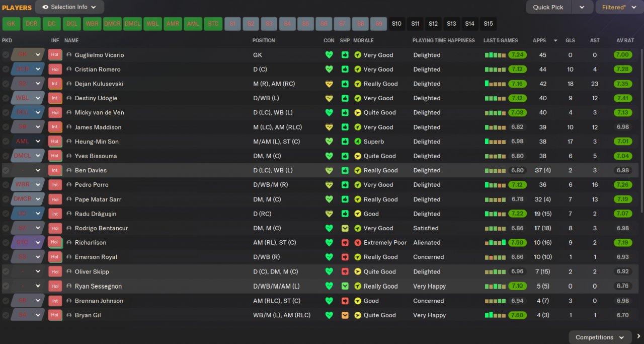Toggle picked checkmark for Brennan Johnson

(x=6, y=301)
